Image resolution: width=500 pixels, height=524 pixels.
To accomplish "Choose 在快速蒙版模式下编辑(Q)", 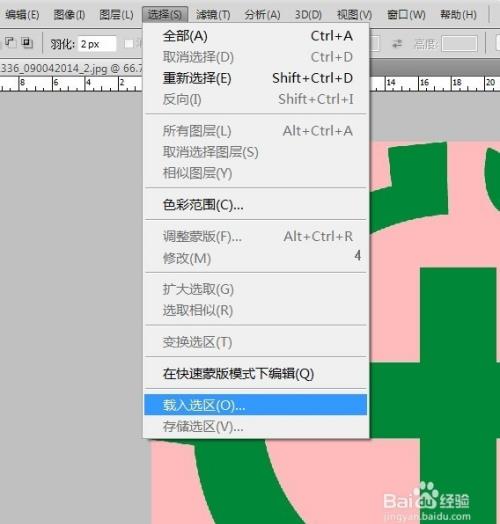I will point(256,374).
